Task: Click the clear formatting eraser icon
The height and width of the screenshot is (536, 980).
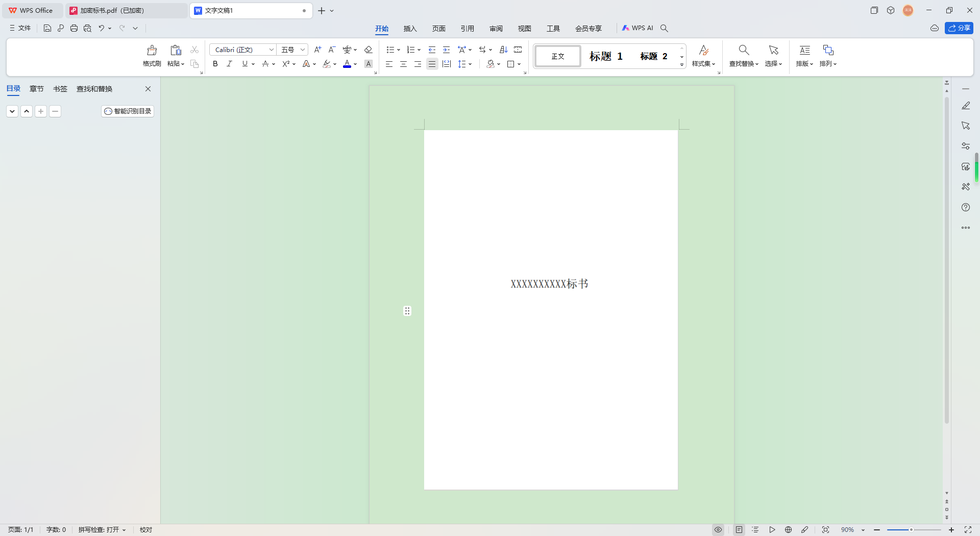Action: [368, 50]
